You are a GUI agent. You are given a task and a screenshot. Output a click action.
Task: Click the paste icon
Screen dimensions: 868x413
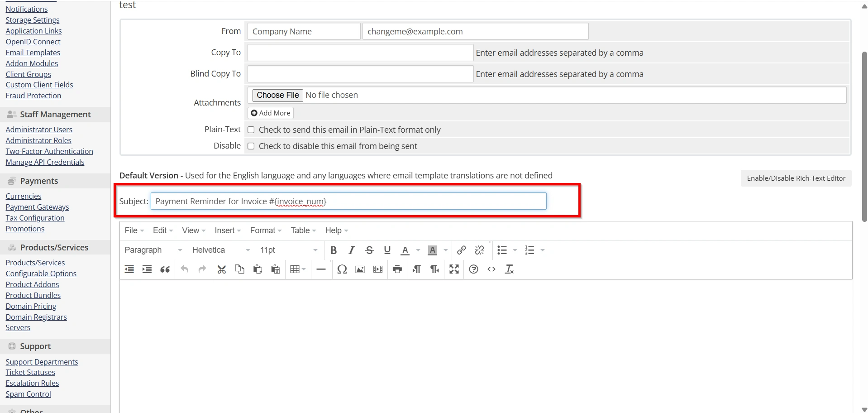258,269
